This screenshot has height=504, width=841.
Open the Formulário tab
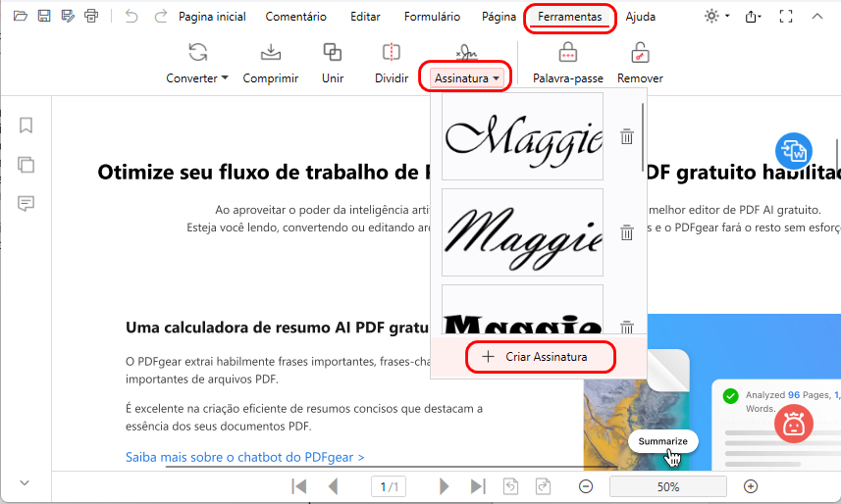click(x=433, y=17)
